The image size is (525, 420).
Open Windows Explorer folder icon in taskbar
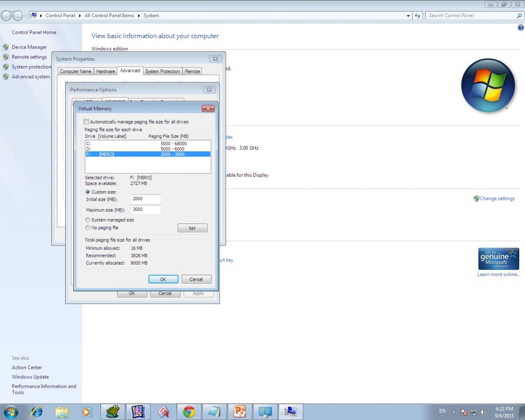tap(62, 412)
